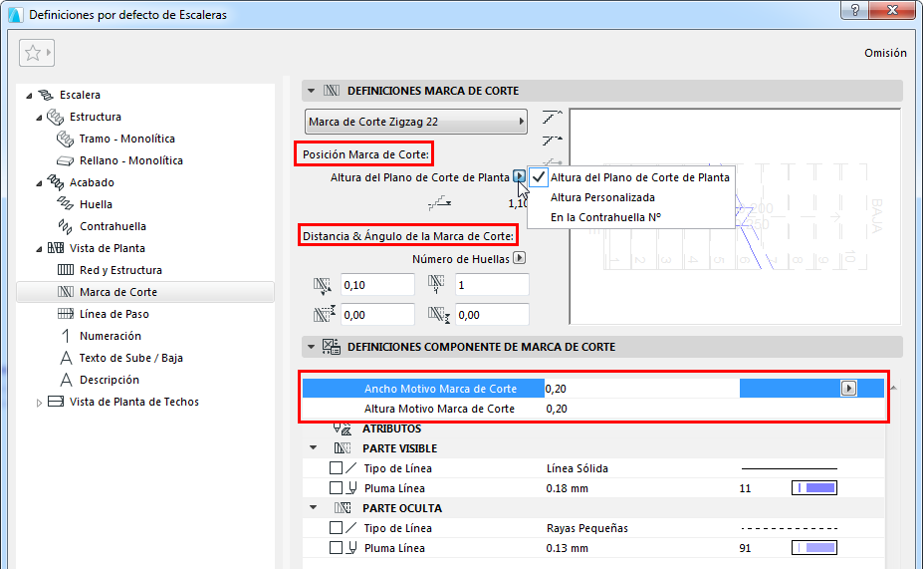Image resolution: width=924 pixels, height=569 pixels.
Task: Click Rellano - Monolítica icon
Action: (x=65, y=160)
